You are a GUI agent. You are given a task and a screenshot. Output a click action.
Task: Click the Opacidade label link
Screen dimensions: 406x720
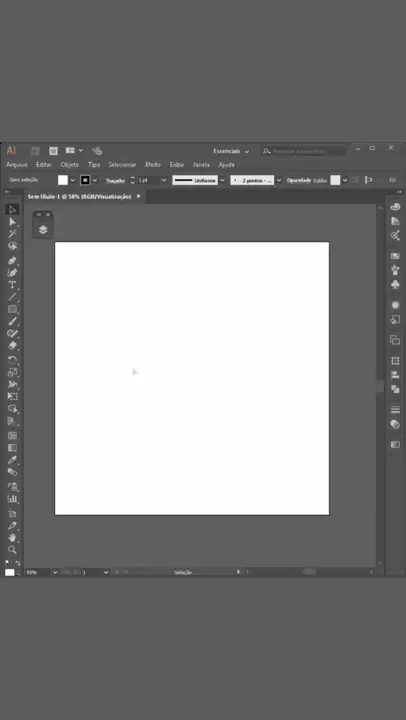[x=299, y=180]
